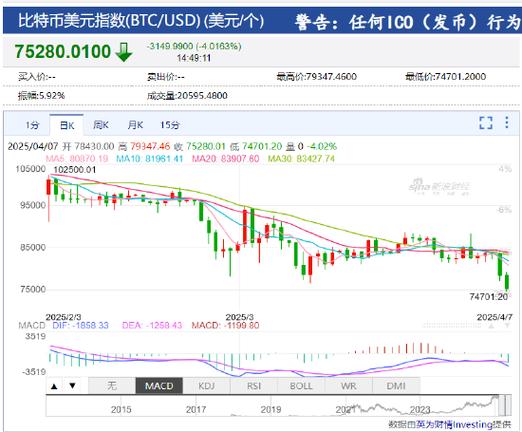Select the MACD indicator tab
This screenshot has height=432, width=522.
(159, 386)
